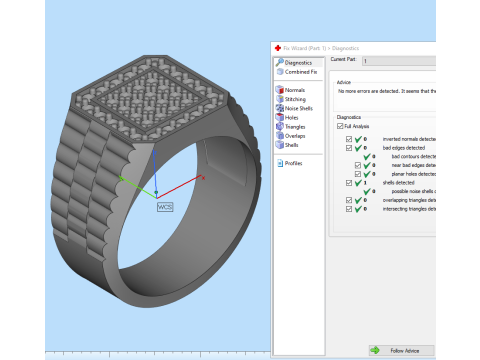Click the "inverted normals detected" text
Viewport: 480px width, 360px height.
[409, 139]
